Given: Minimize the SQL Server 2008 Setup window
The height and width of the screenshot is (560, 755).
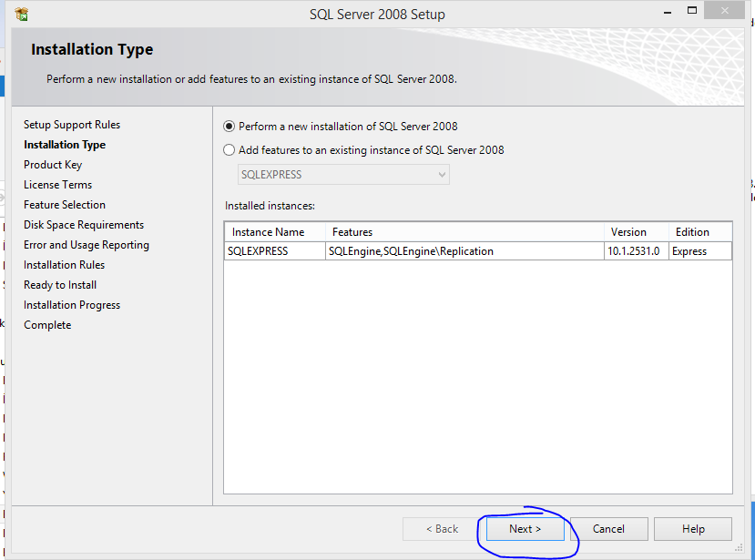Looking at the screenshot, I should click(x=668, y=12).
